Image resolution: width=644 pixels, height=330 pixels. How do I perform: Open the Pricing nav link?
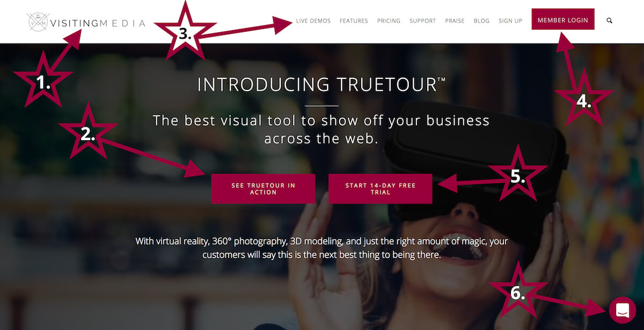pyautogui.click(x=389, y=21)
